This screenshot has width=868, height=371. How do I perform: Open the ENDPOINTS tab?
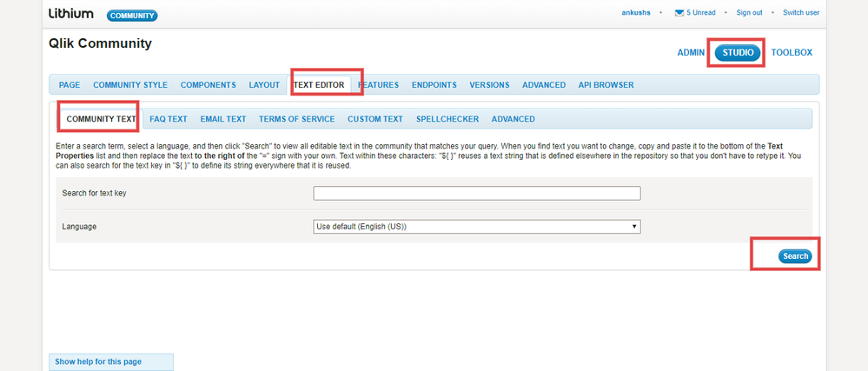[x=434, y=85]
